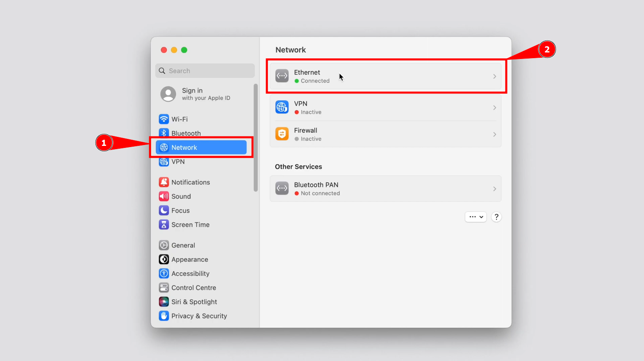The height and width of the screenshot is (361, 644).
Task: Click the Control Centre icon
Action: tap(164, 288)
